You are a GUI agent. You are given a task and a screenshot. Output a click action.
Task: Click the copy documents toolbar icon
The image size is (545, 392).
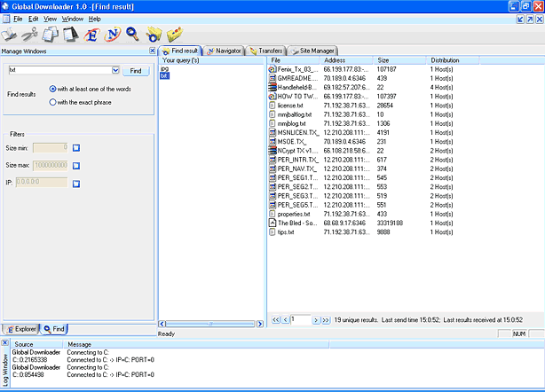(51, 35)
